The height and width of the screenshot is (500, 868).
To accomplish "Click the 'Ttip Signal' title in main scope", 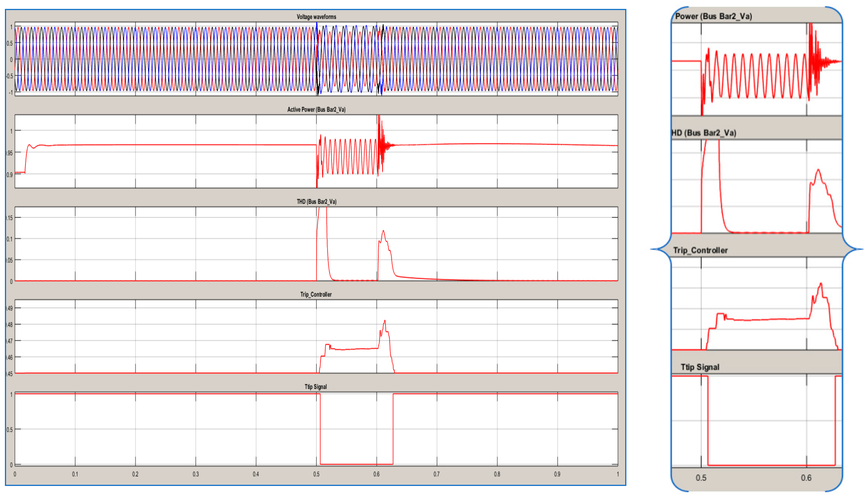I will 316,387.
